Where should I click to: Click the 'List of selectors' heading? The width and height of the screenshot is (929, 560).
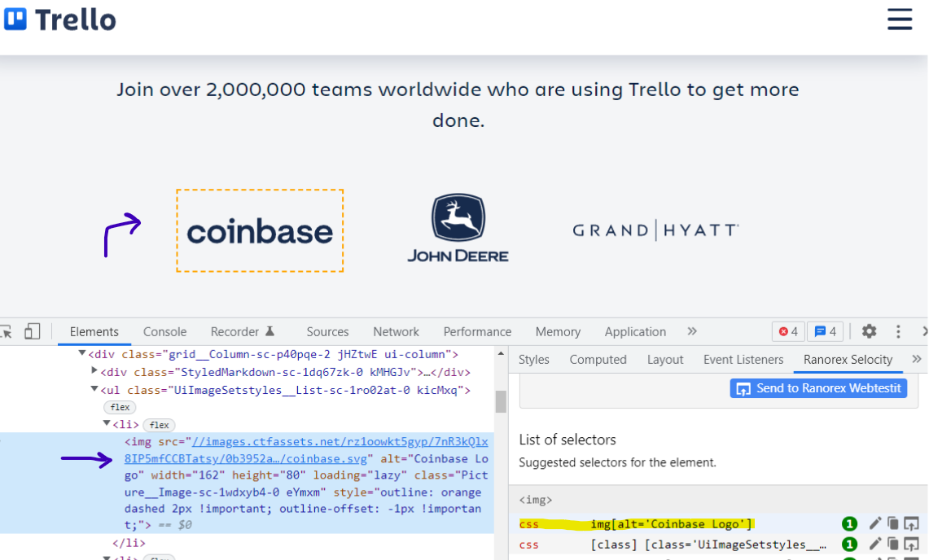[567, 440]
